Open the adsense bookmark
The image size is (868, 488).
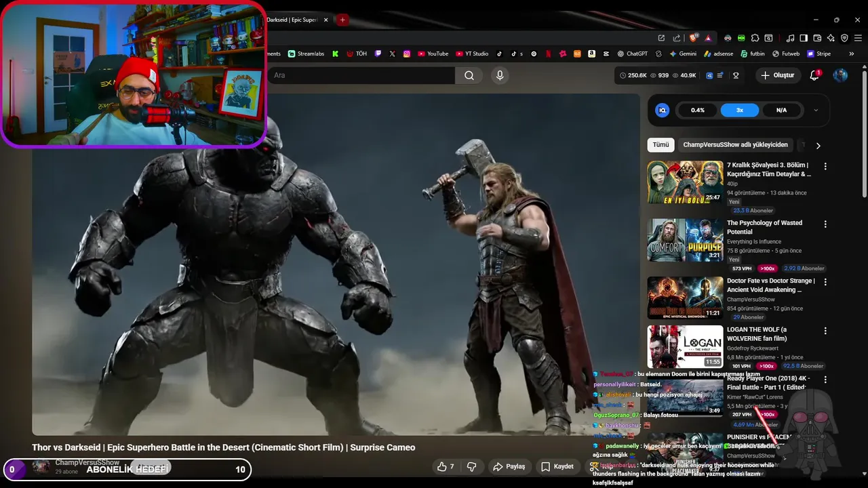pyautogui.click(x=718, y=54)
